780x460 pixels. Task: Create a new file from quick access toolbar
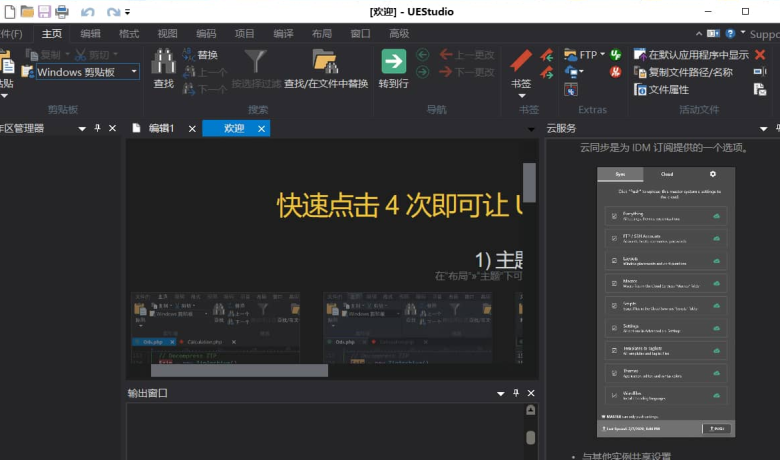10,11
